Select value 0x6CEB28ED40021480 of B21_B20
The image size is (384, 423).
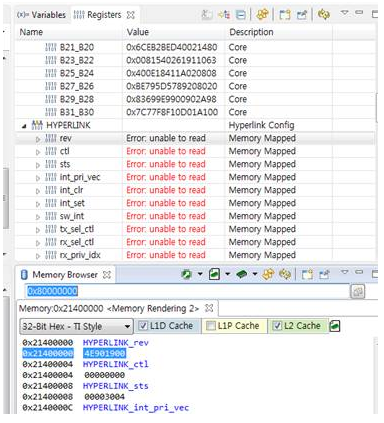[172, 47]
